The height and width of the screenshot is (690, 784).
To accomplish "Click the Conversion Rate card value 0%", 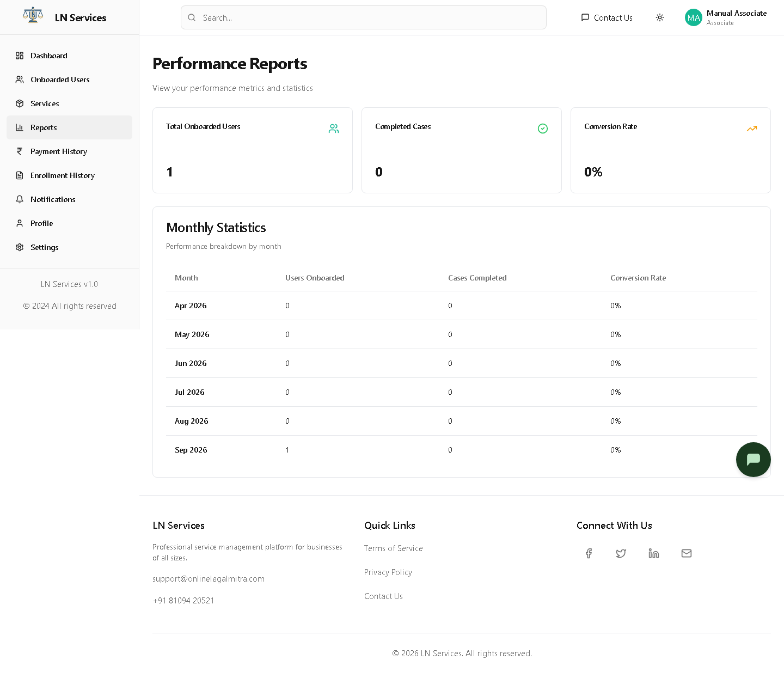I will pyautogui.click(x=593, y=172).
